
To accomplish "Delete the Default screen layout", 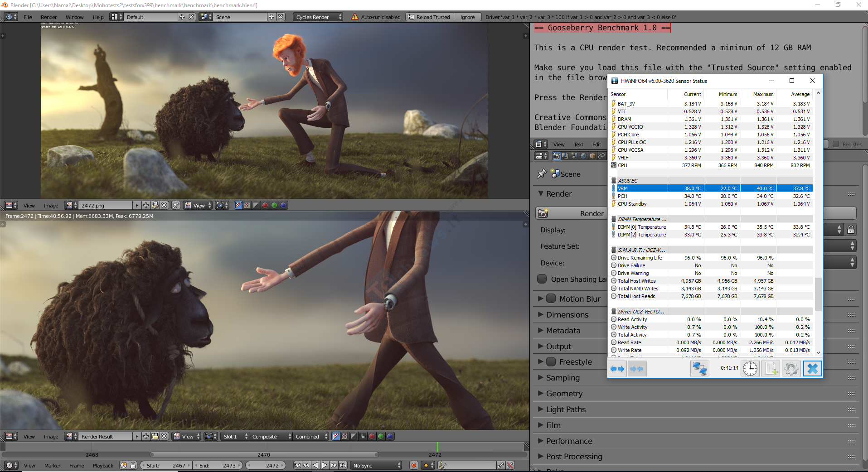I will [x=191, y=17].
